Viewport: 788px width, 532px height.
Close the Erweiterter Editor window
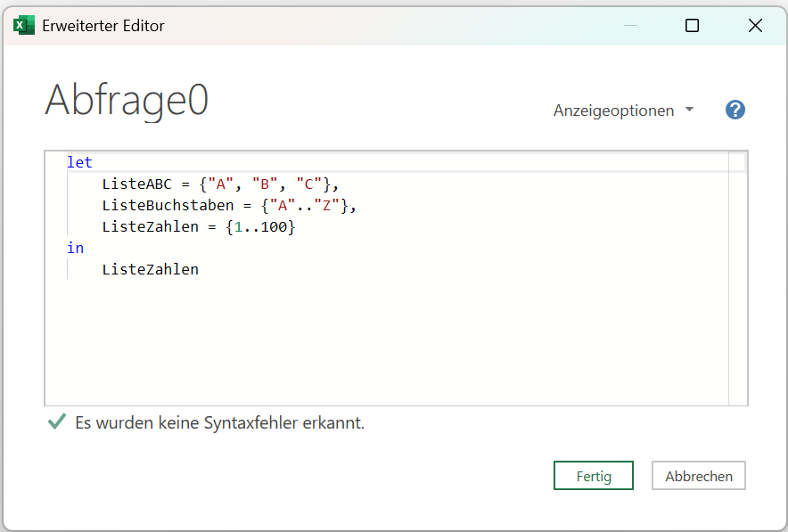point(755,25)
